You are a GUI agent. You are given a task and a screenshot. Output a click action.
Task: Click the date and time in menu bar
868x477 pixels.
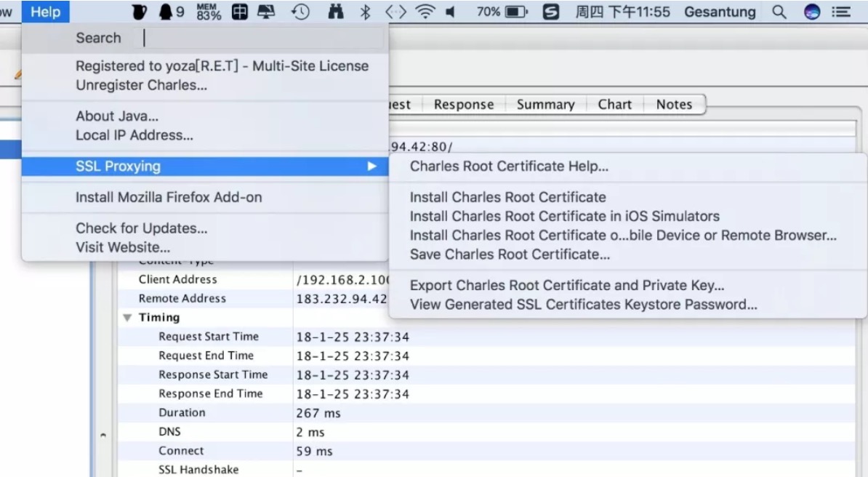tap(623, 12)
